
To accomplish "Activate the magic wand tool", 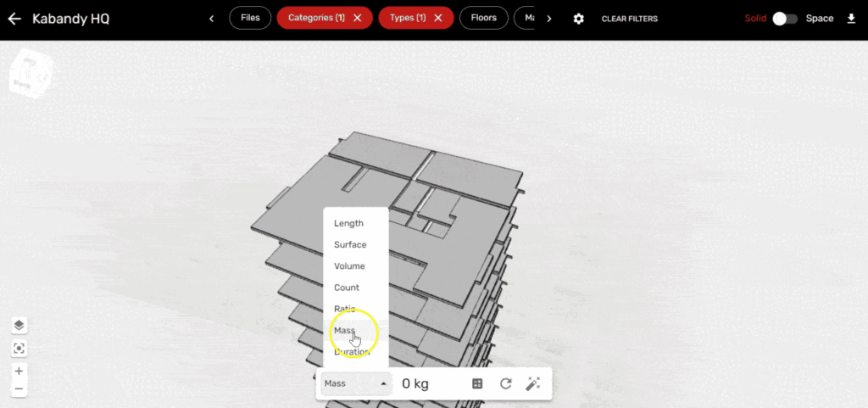I will point(532,384).
